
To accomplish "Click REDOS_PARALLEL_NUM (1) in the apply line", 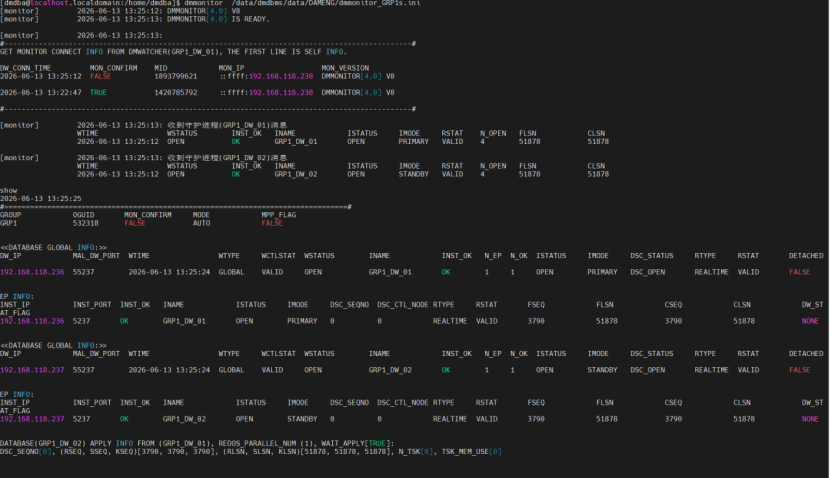I will (x=266, y=444).
